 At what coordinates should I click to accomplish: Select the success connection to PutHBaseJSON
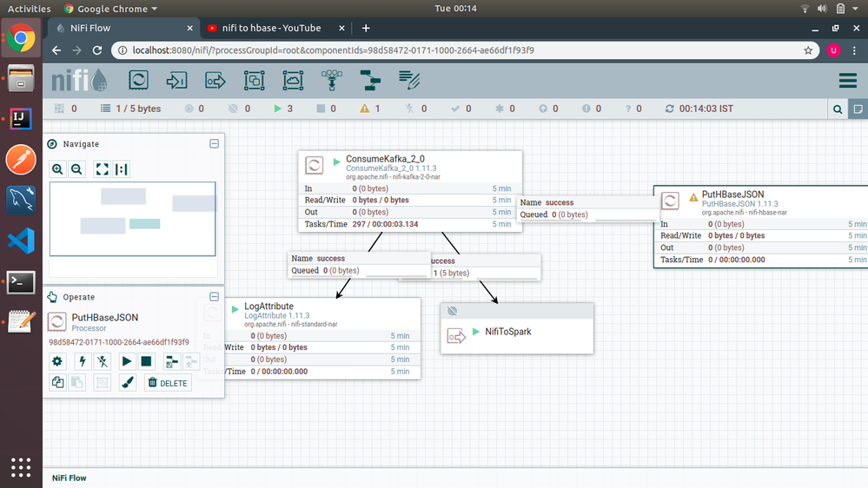[x=588, y=208]
